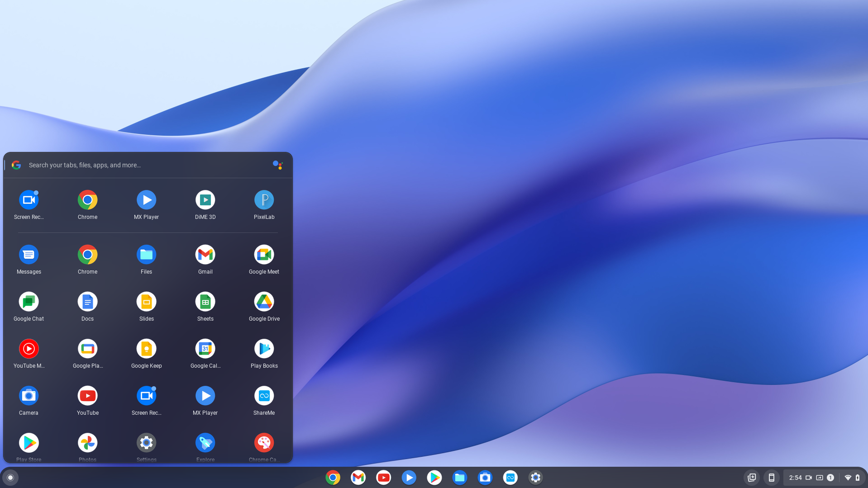868x488 pixels.
Task: Open Files from the shelf
Action: tap(459, 478)
